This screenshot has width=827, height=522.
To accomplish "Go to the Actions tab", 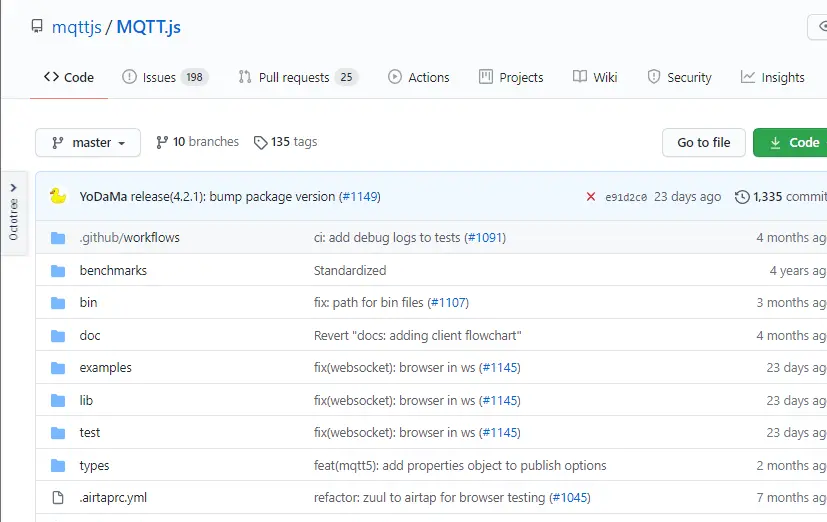I will point(419,78).
